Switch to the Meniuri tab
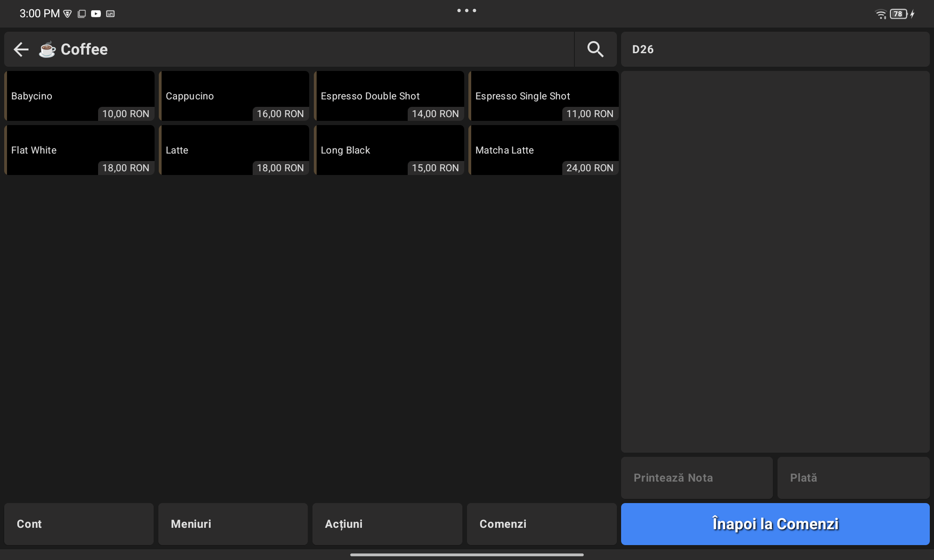This screenshot has height=560, width=934. 233,524
